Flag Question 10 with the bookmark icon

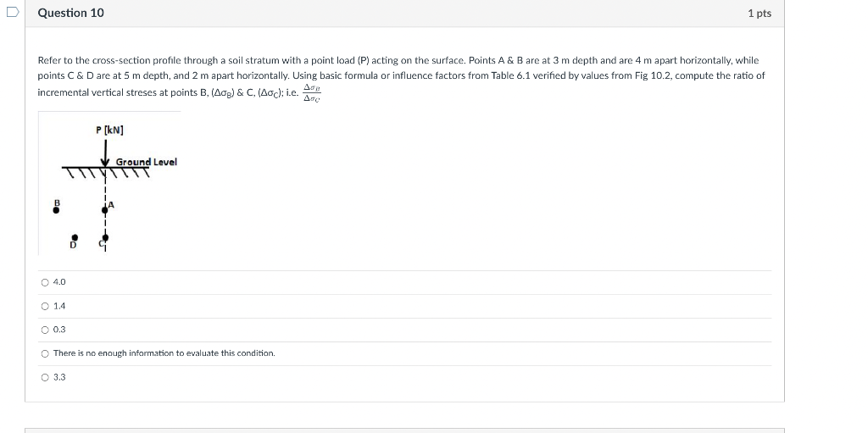coord(13,12)
